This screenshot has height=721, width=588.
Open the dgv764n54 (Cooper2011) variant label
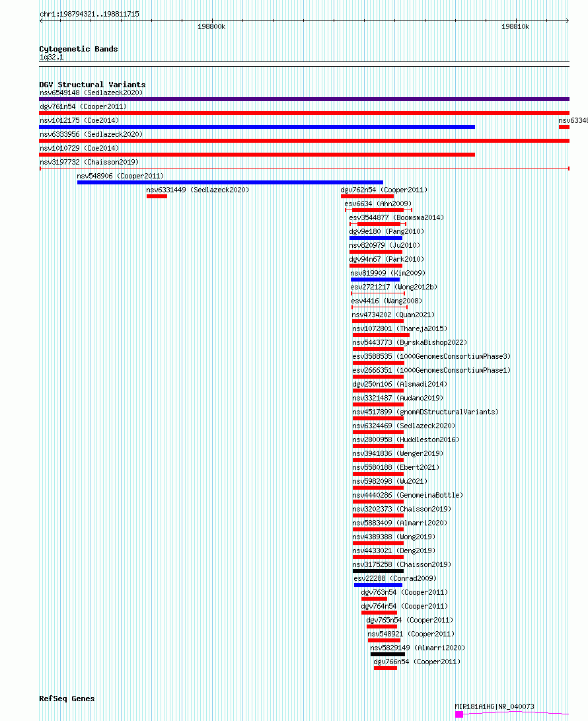point(404,606)
